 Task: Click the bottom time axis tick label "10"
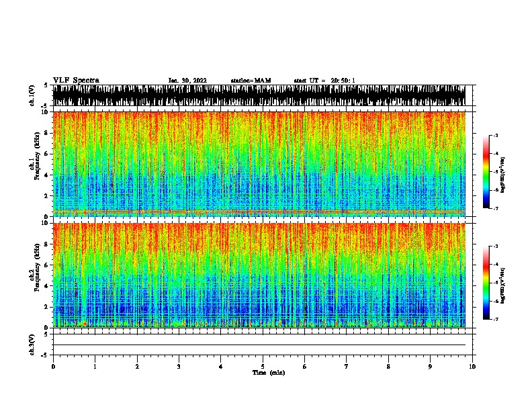click(x=472, y=367)
